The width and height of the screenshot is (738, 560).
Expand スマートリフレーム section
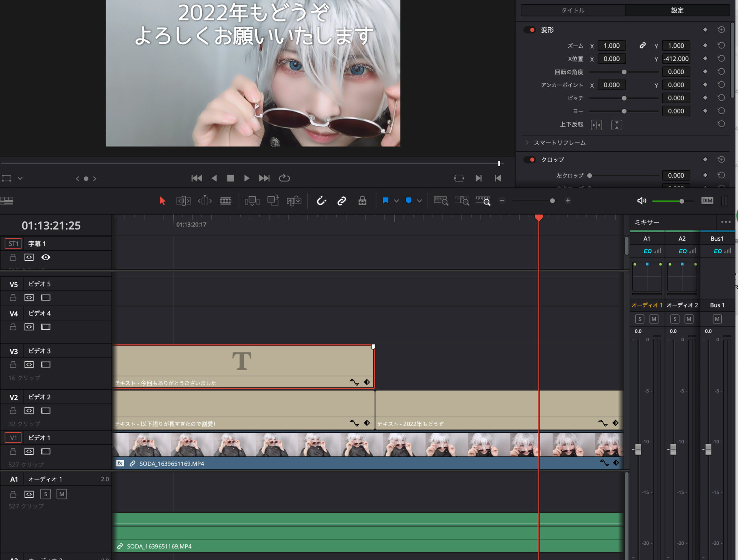[526, 143]
